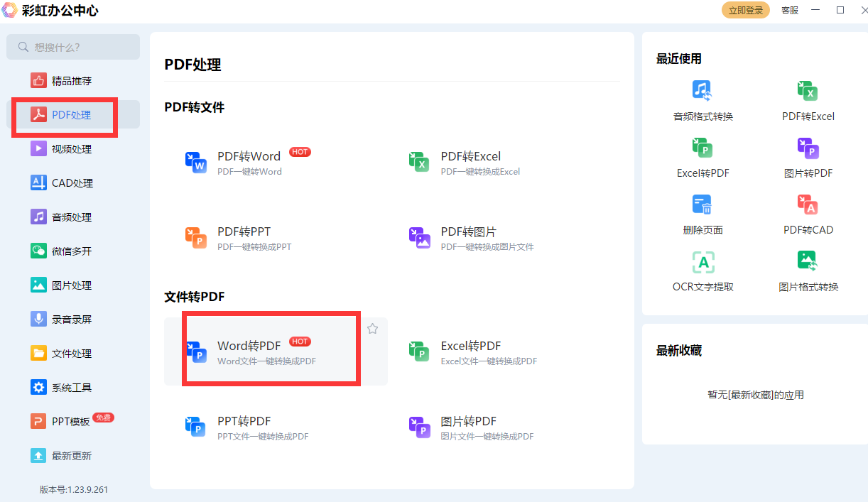Click PDF一键转换成图片文件 description text
Screen dimensions: 868x502
(x=487, y=247)
